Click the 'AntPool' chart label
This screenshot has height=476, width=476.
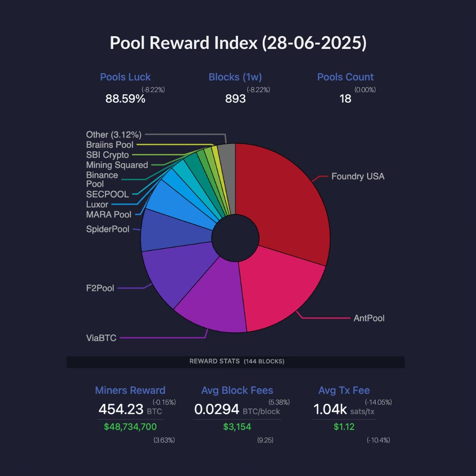click(369, 318)
